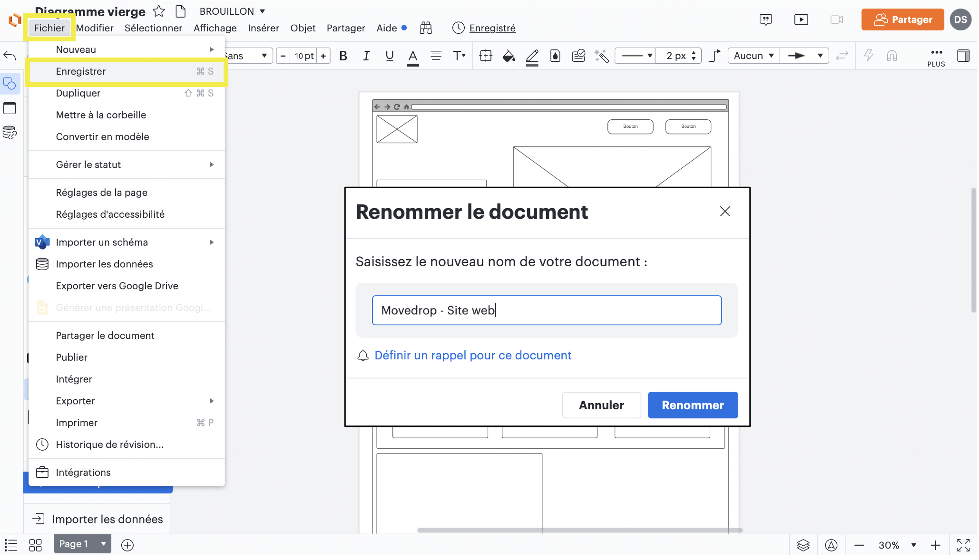The width and height of the screenshot is (979, 560).
Task: Click the magic wand style icon
Action: pos(602,56)
